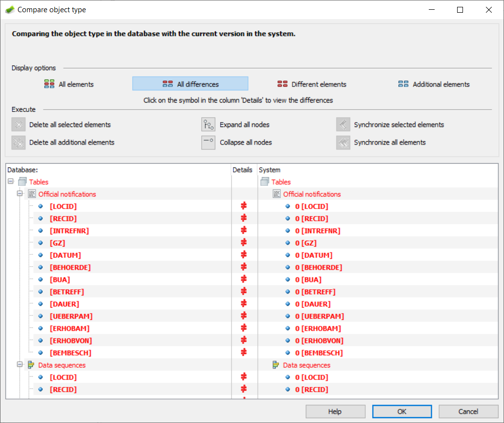
Task: Click the Synchronize selected elements icon
Action: [343, 124]
